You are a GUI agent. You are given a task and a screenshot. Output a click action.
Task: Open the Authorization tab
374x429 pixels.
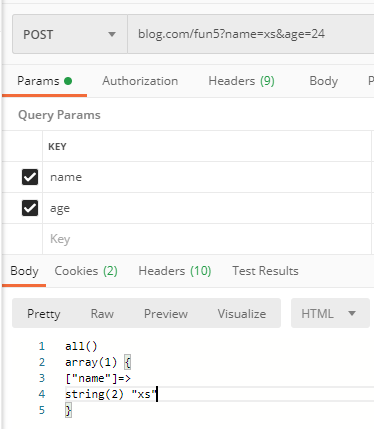click(140, 81)
